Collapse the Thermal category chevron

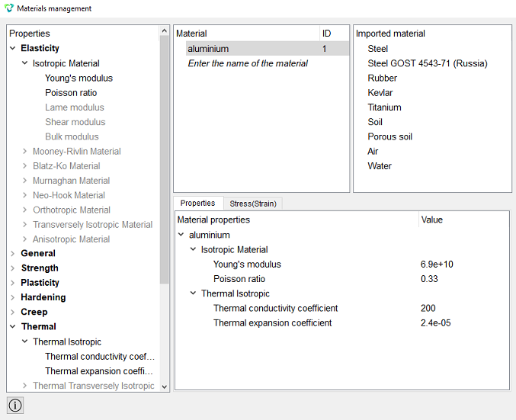click(x=13, y=326)
